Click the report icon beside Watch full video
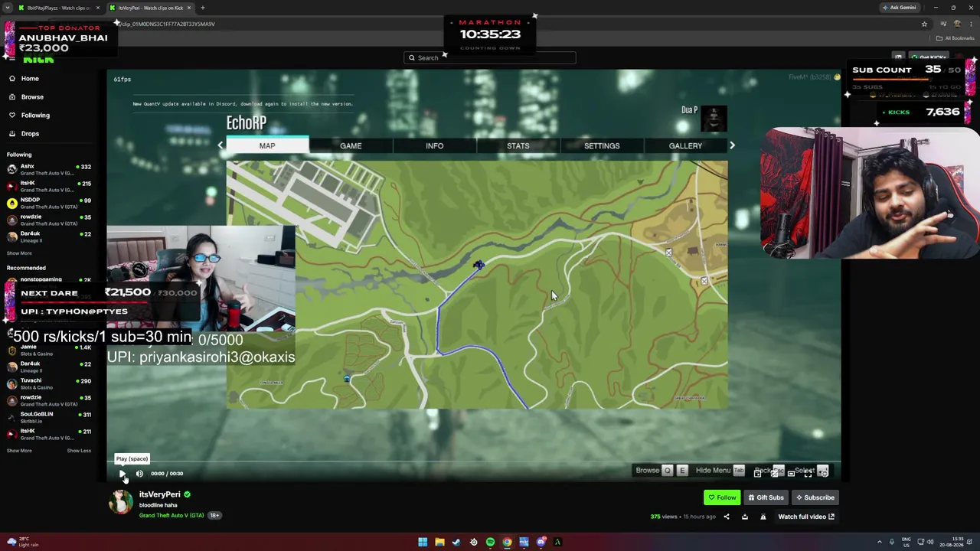Viewport: 980px width, 551px height. click(x=763, y=517)
